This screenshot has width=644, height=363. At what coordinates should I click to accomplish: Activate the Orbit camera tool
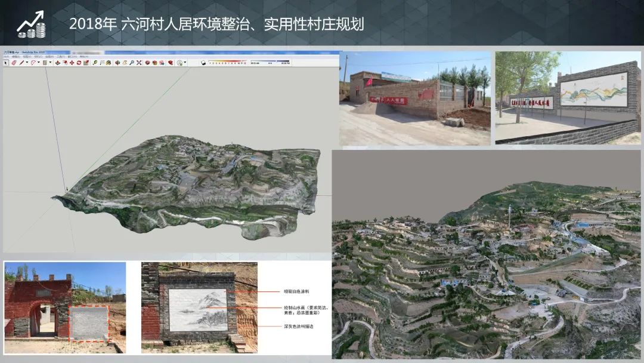click(x=117, y=63)
